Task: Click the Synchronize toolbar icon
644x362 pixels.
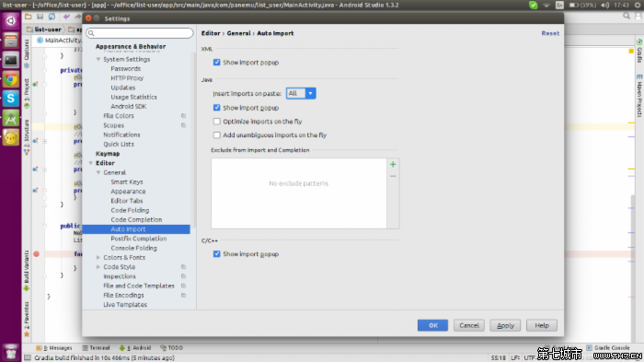Action: pyautogui.click(x=52, y=17)
